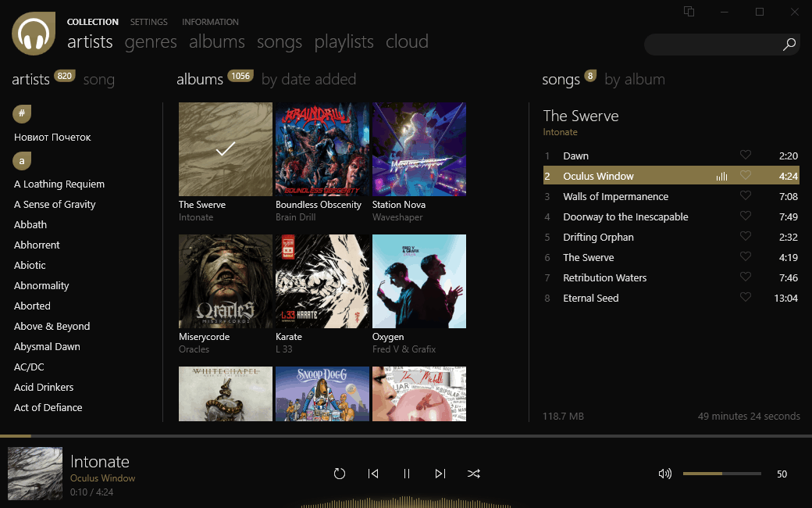
Task: Select artist Above & Beyond
Action: point(52,326)
